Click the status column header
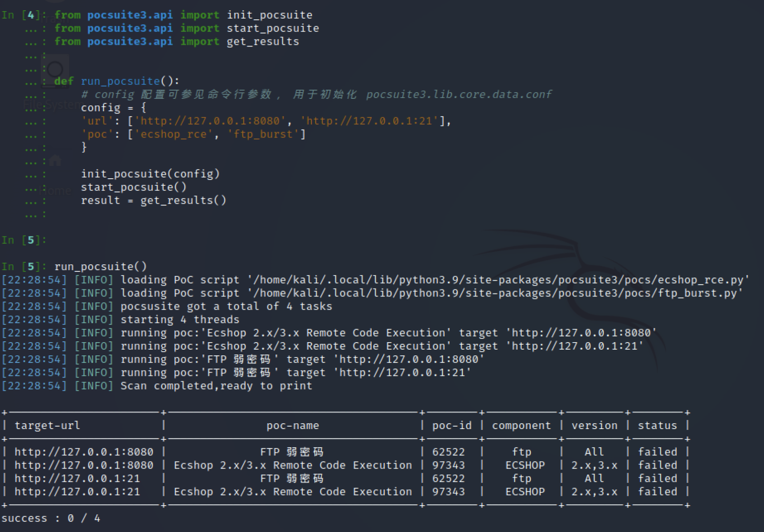Image resolution: width=764 pixels, height=532 pixels. coord(657,425)
